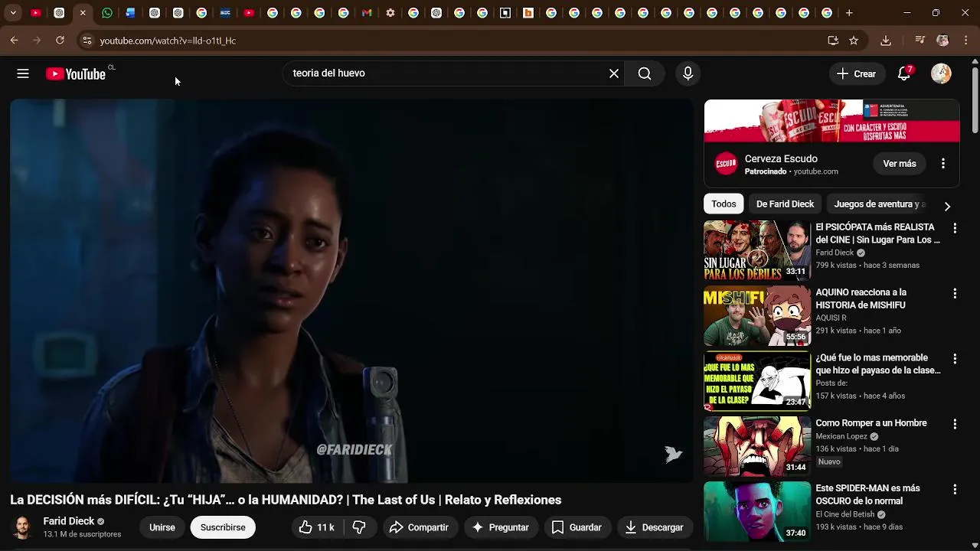Share the video via Compartir

419,527
